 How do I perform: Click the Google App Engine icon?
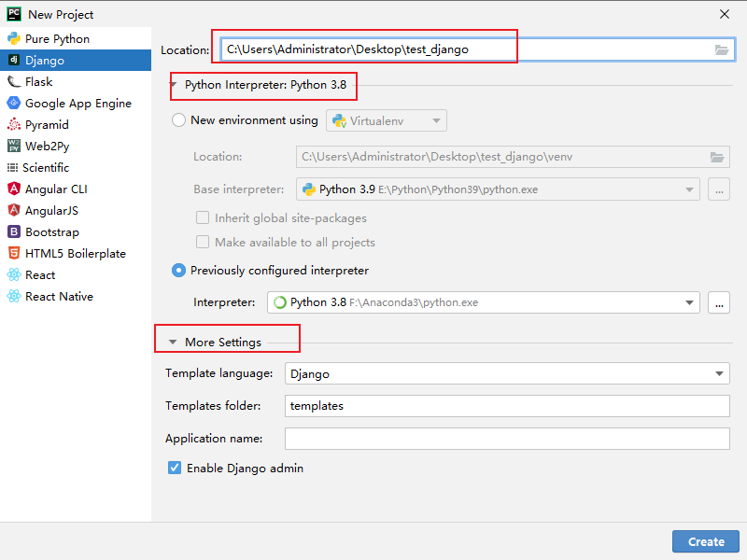pos(14,103)
